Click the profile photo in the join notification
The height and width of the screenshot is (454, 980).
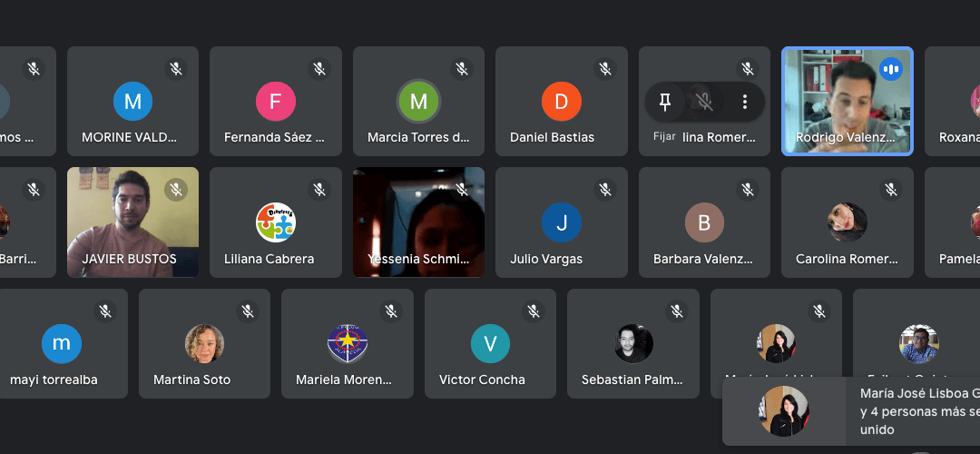click(x=784, y=410)
